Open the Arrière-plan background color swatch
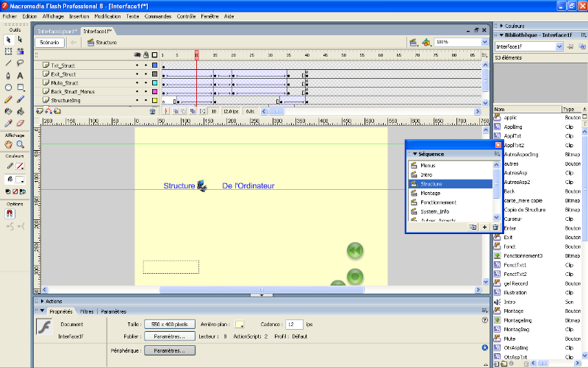Screen dimensions: 588x368 239,324
